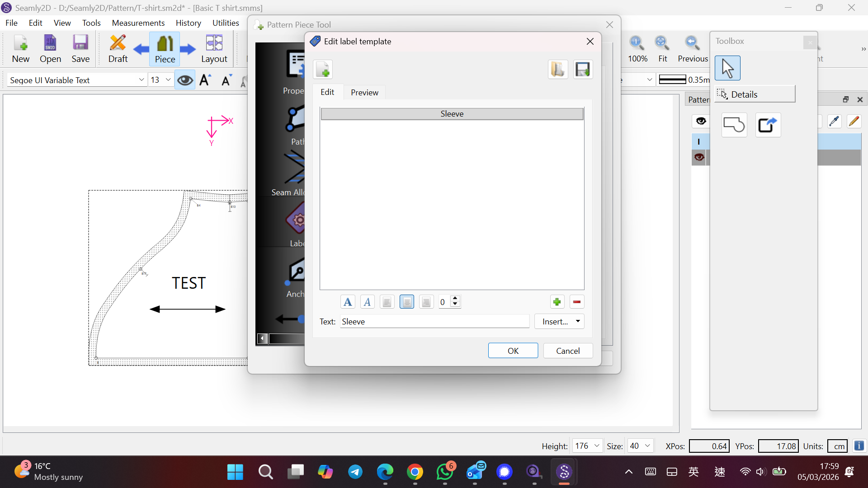
Task: Create a new label template
Action: pos(323,70)
